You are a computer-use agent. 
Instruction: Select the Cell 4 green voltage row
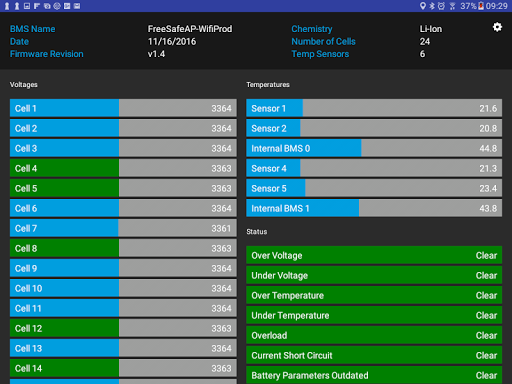(x=123, y=168)
